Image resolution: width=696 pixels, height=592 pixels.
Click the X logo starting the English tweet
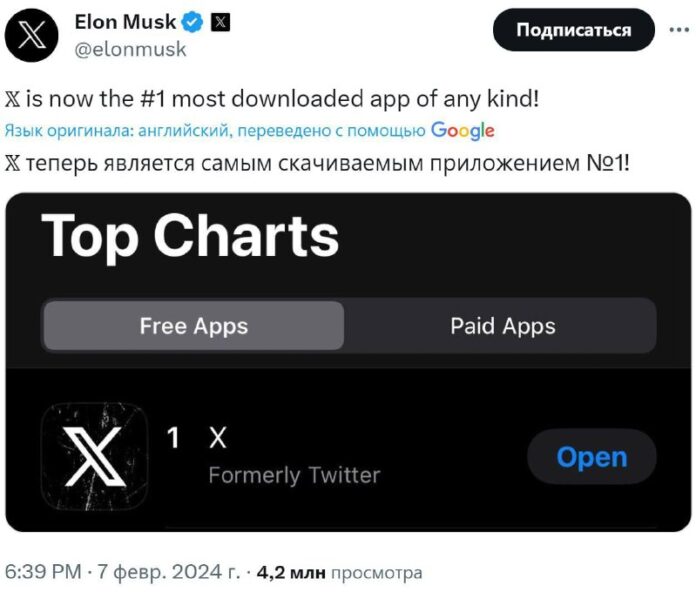click(x=13, y=99)
